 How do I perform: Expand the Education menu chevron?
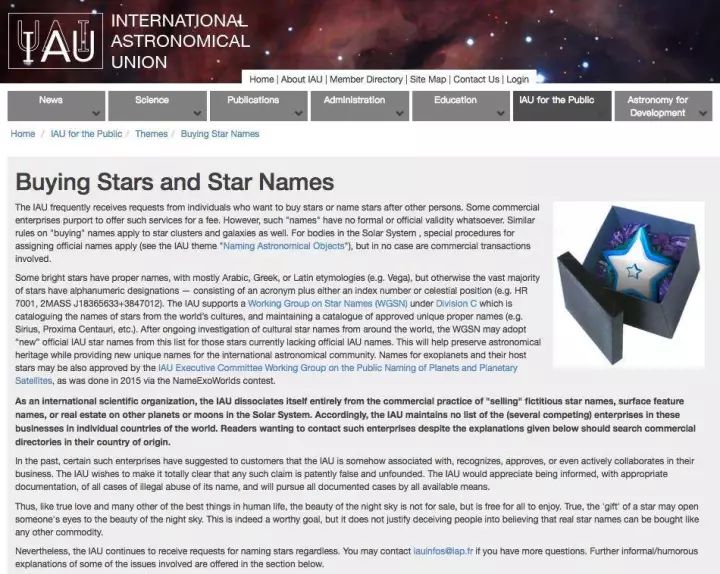pyautogui.click(x=501, y=113)
